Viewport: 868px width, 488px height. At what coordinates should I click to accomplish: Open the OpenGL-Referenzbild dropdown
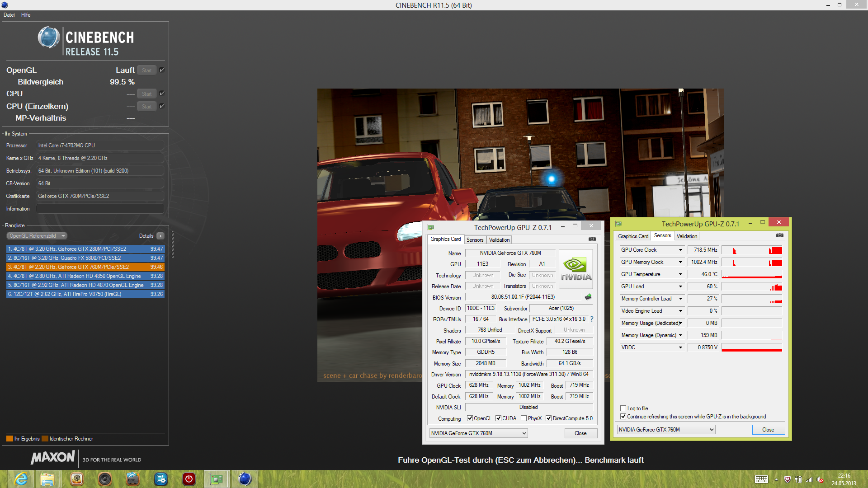point(37,236)
